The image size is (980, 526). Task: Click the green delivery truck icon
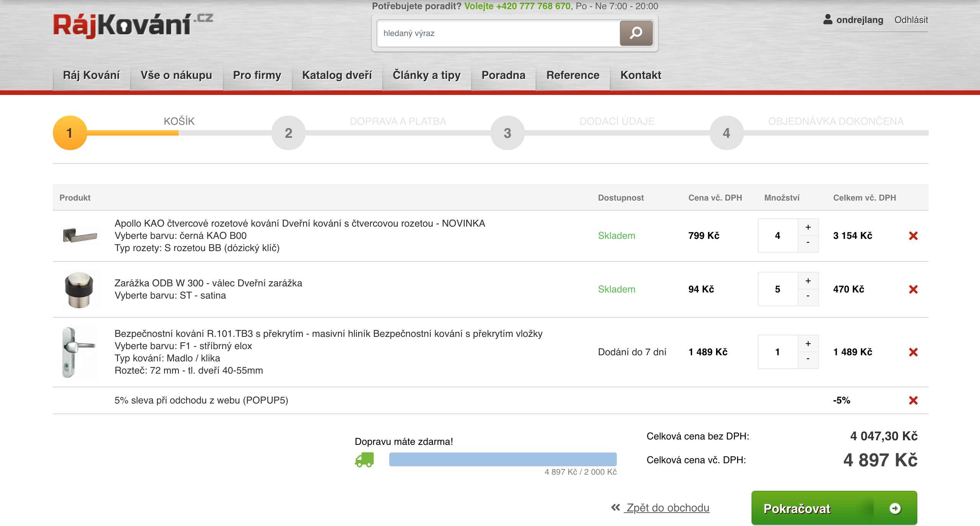(x=364, y=460)
